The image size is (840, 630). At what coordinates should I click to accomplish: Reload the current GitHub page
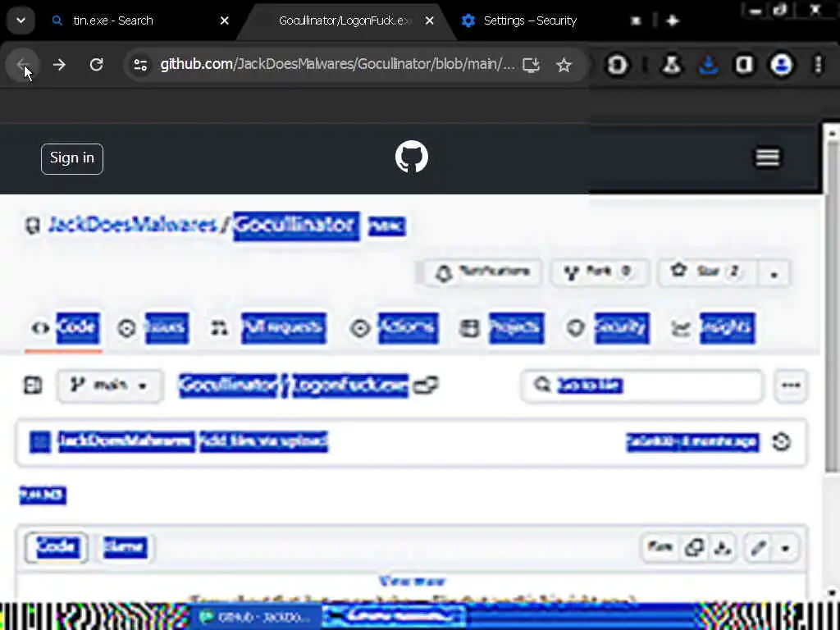97,65
